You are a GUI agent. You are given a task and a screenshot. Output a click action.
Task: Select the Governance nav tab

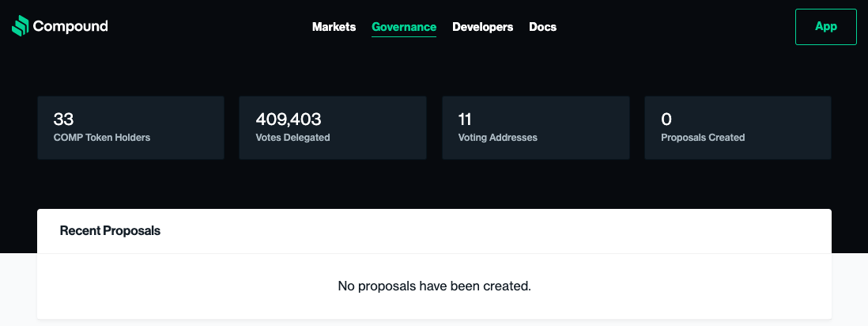403,27
